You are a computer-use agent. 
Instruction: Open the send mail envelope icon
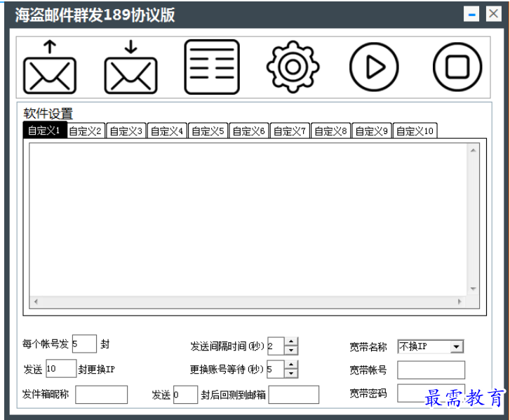49,67
